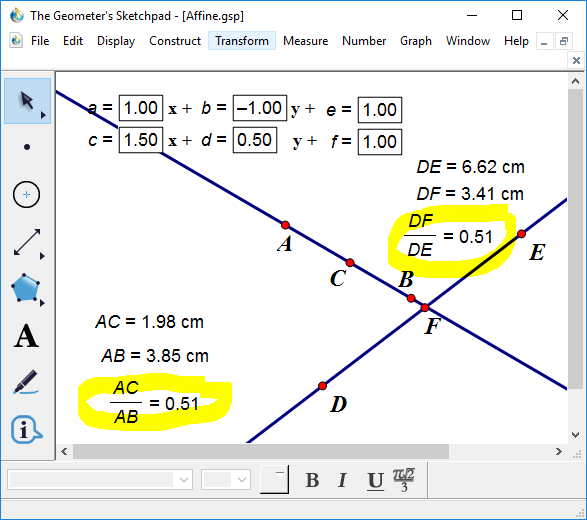
Task: Pick the Polygon tool
Action: (25, 289)
